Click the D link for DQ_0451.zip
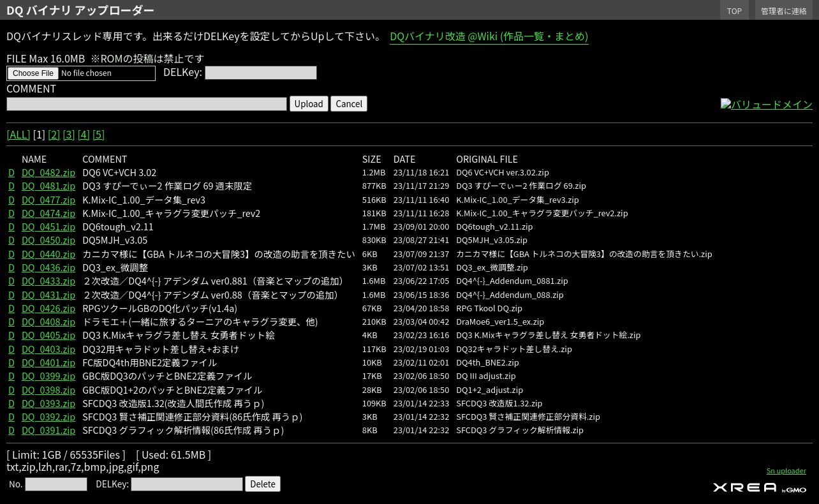 (x=11, y=227)
